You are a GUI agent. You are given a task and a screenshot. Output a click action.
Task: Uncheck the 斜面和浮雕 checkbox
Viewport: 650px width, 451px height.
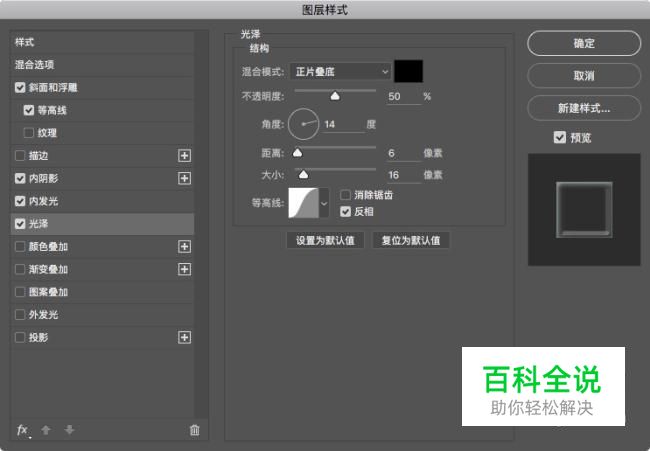[x=20, y=87]
